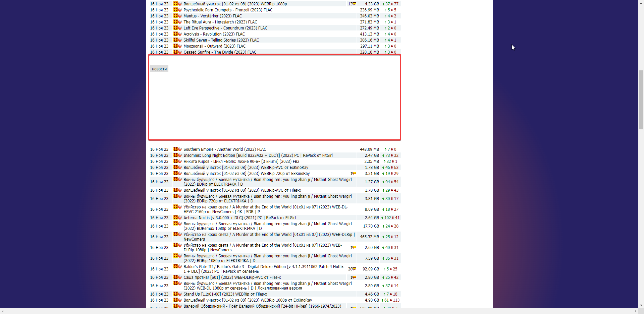Viewport: 644px width, 314px height.
Task: Click download icon for Acrolysis - Revolution FLAC
Action: point(175,34)
